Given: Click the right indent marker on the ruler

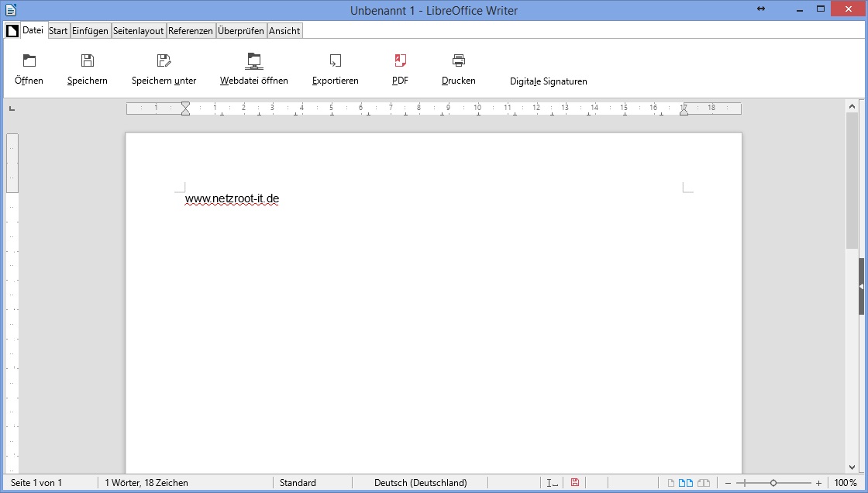Looking at the screenshot, I should coord(684,110).
